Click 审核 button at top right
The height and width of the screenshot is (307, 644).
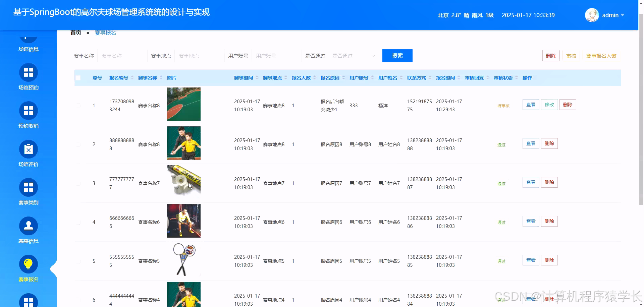click(x=571, y=56)
